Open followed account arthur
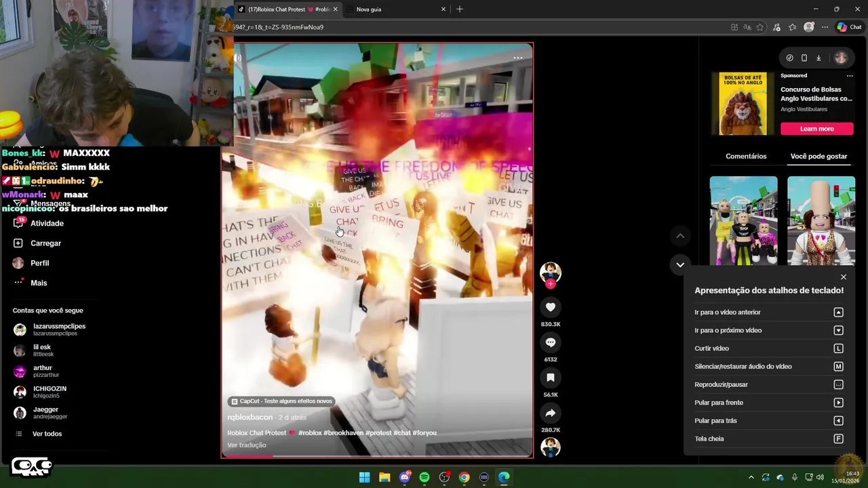The height and width of the screenshot is (488, 868). (37, 371)
